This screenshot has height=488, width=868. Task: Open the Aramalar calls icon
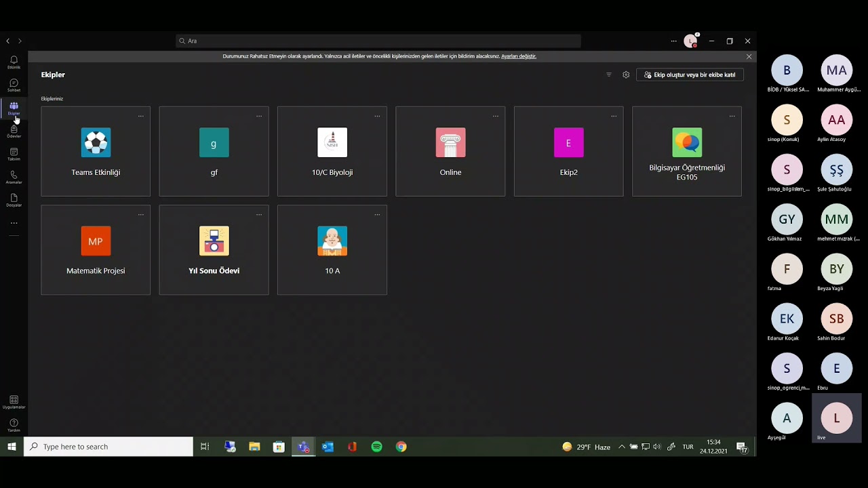click(x=14, y=176)
